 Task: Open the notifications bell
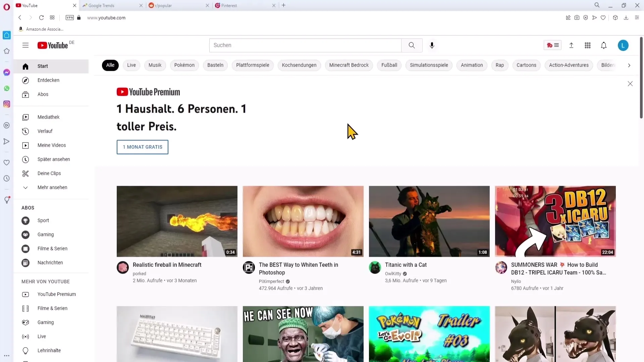tap(603, 45)
